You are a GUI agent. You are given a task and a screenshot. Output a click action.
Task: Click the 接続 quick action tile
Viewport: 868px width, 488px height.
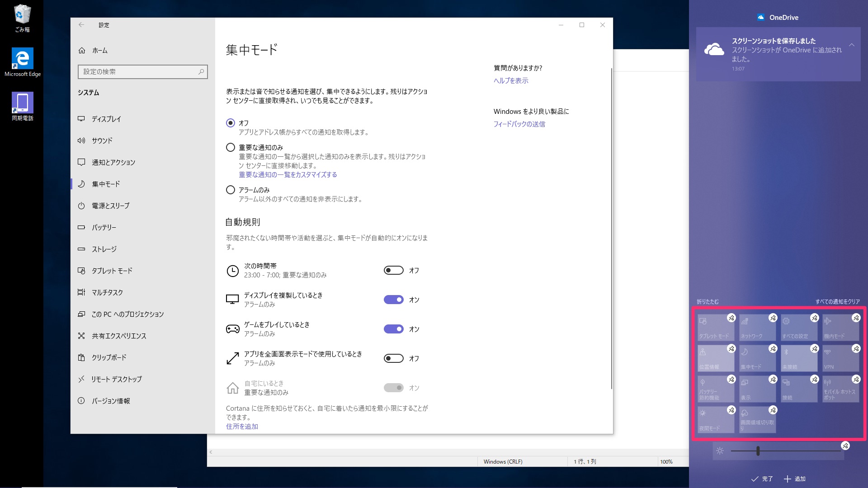click(799, 389)
